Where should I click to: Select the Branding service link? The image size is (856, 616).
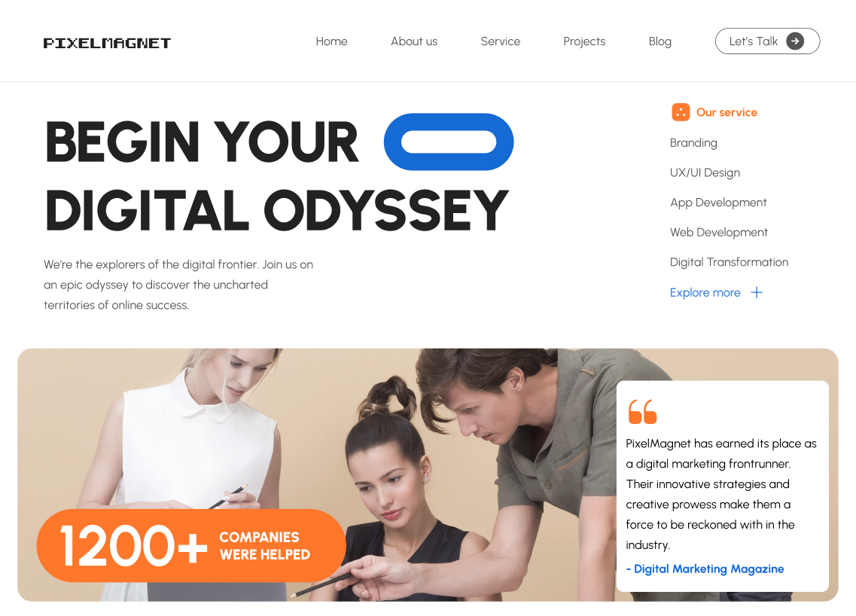tap(693, 142)
